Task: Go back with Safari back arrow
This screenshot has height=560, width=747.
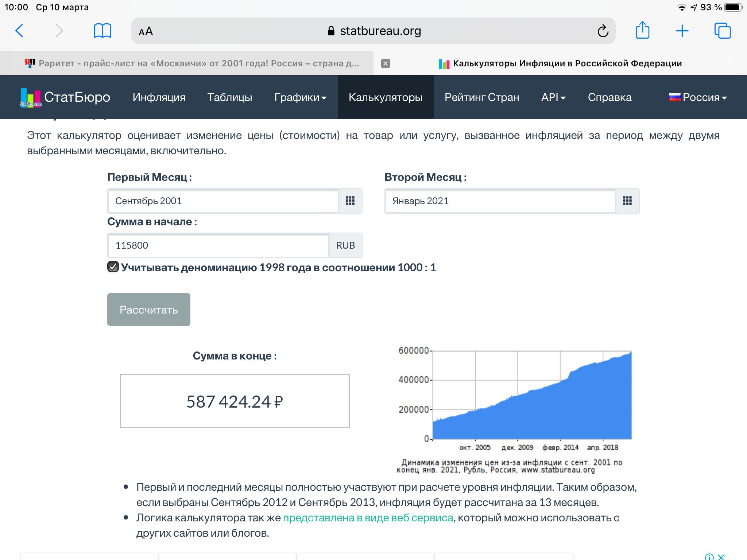Action: point(19,31)
